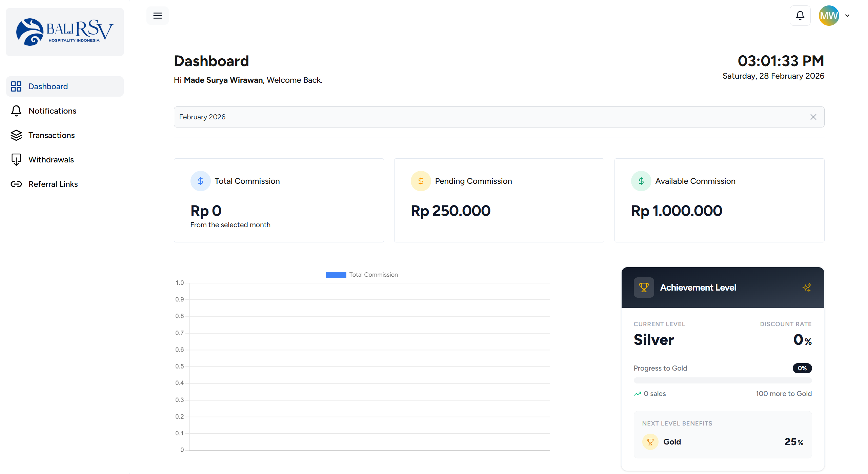Click the Pending Commission dollar icon

point(421,181)
